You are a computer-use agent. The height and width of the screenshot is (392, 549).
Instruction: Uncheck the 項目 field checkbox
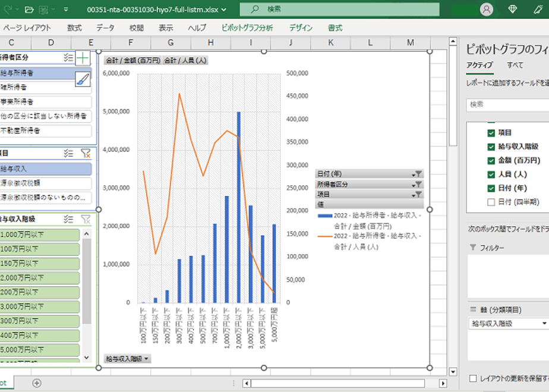pos(491,133)
